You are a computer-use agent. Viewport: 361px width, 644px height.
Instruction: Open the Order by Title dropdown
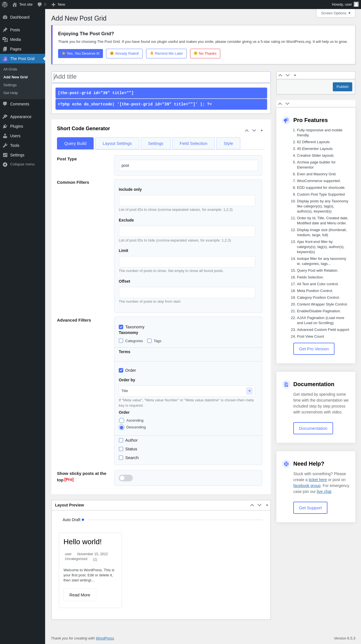coord(187,391)
